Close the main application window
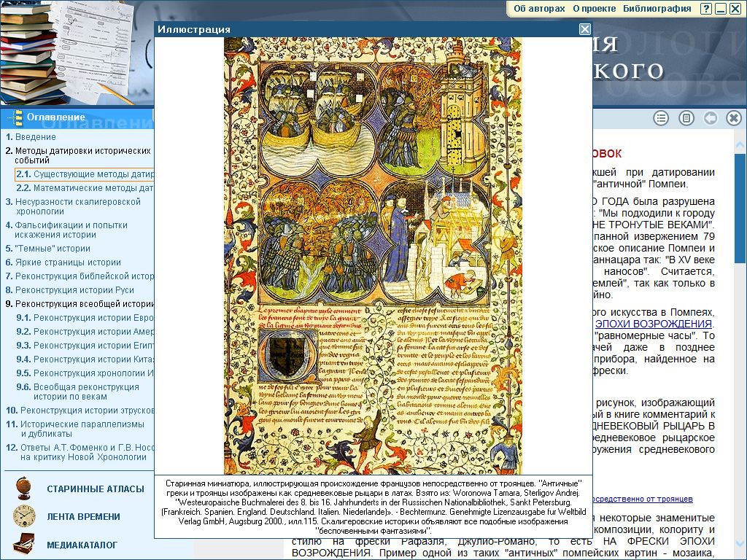This screenshot has height=560, width=747. pyautogui.click(x=735, y=9)
